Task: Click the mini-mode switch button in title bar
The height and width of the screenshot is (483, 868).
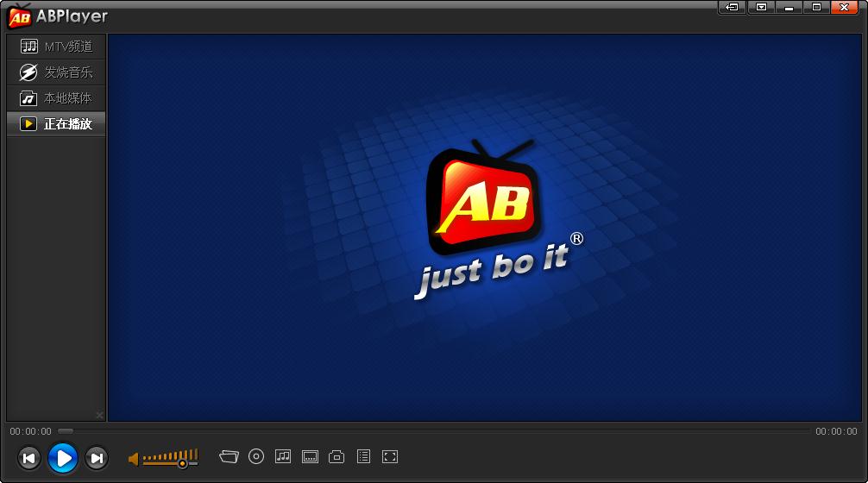Action: tap(733, 7)
